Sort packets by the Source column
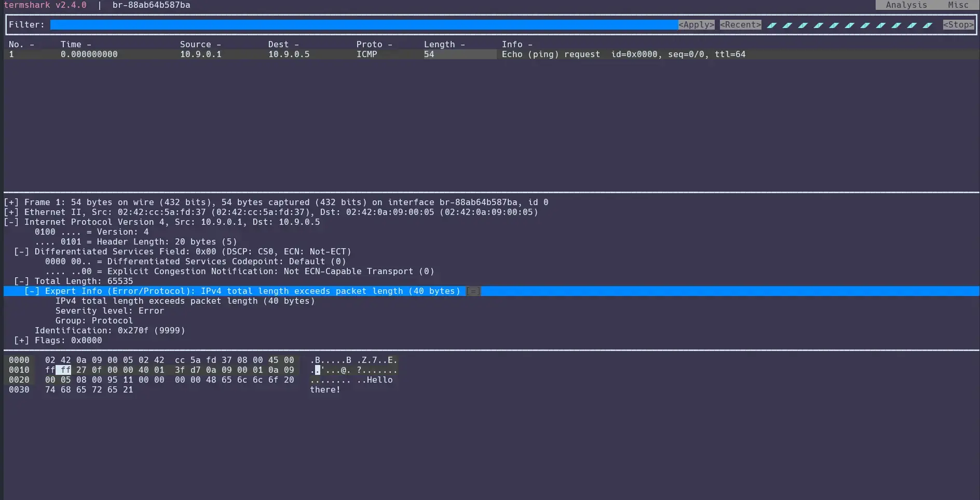980x500 pixels. pyautogui.click(x=200, y=45)
